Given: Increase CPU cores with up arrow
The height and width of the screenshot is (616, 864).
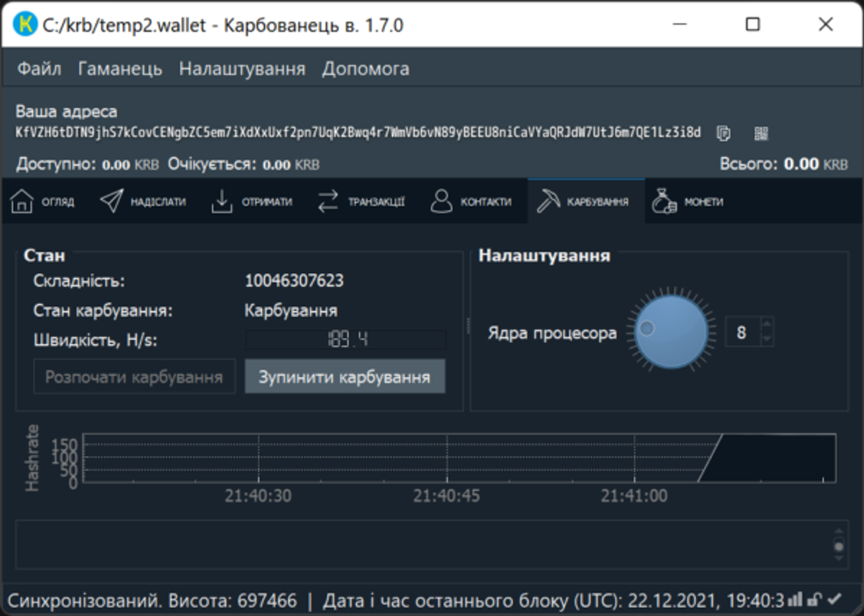Looking at the screenshot, I should 767,324.
